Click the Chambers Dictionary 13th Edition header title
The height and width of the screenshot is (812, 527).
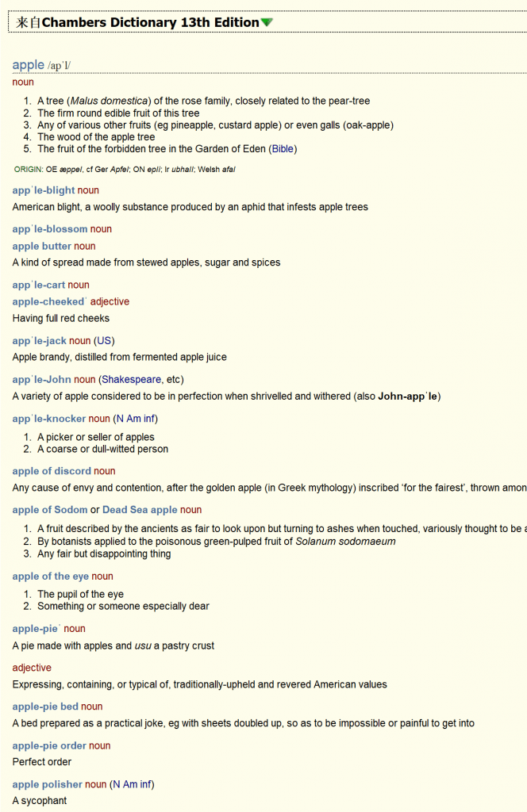click(150, 22)
